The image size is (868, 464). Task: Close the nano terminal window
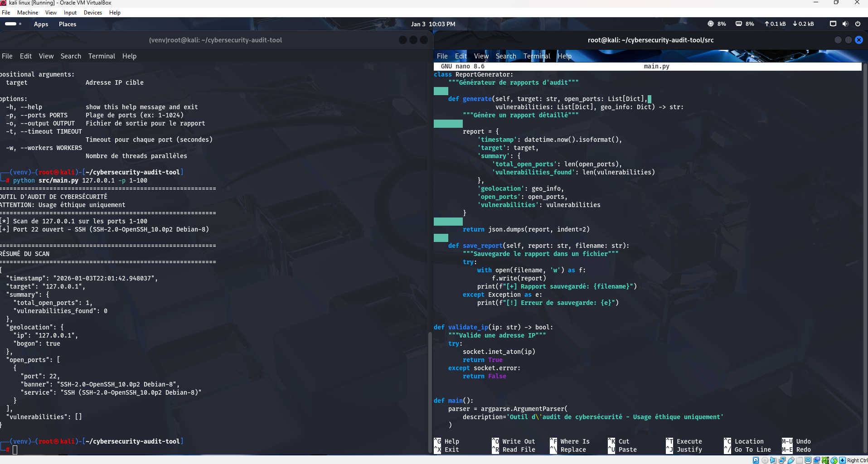pos(858,40)
